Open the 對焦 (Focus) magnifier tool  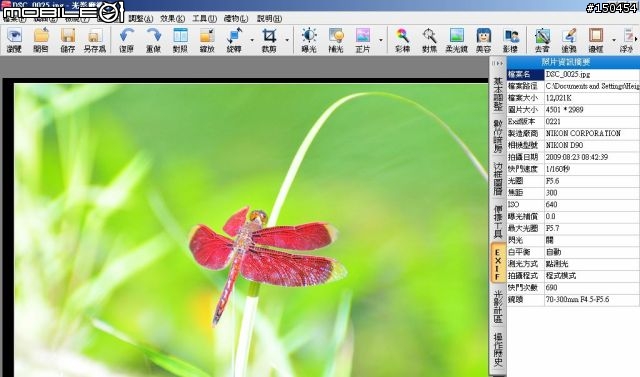point(429,40)
